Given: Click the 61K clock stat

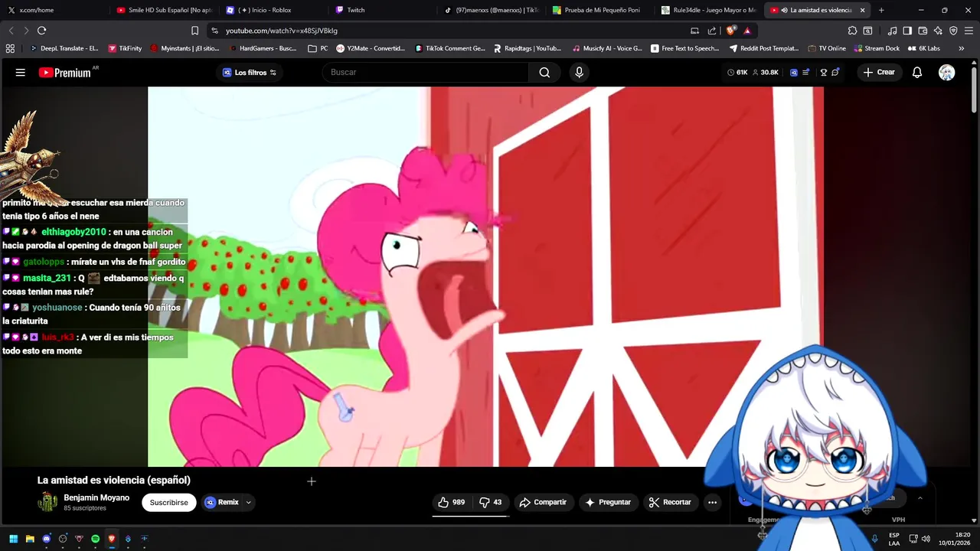Looking at the screenshot, I should [x=737, y=72].
